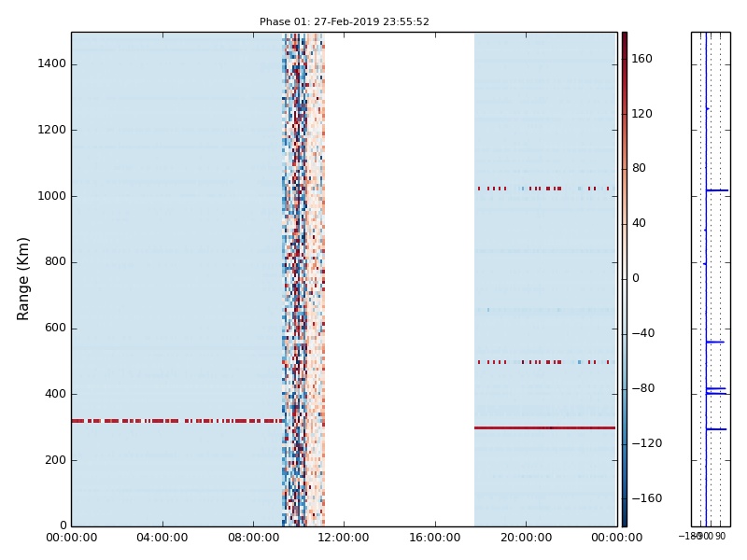Click the colorbar label 160
This screenshot has height=560, width=747.
click(641, 59)
